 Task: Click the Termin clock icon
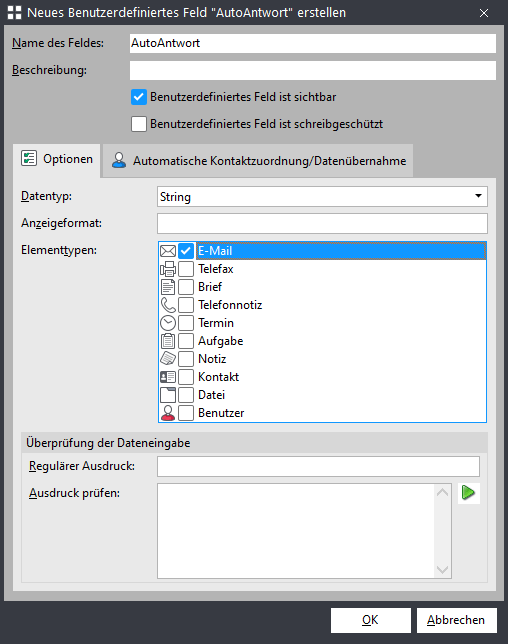(x=168, y=323)
